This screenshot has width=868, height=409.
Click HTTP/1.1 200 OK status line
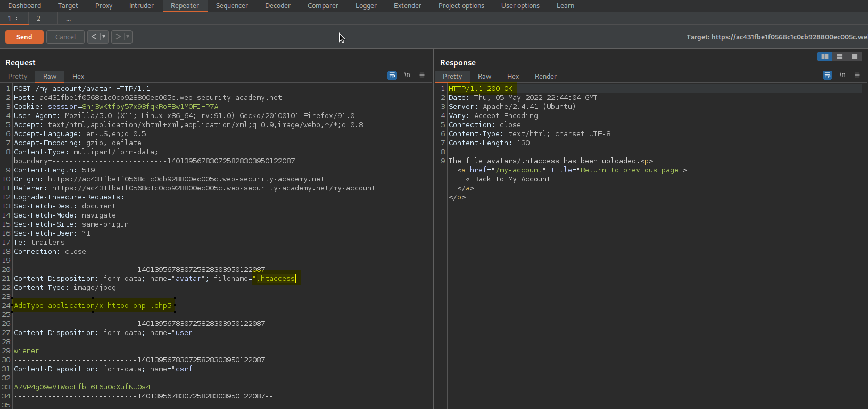tap(481, 89)
